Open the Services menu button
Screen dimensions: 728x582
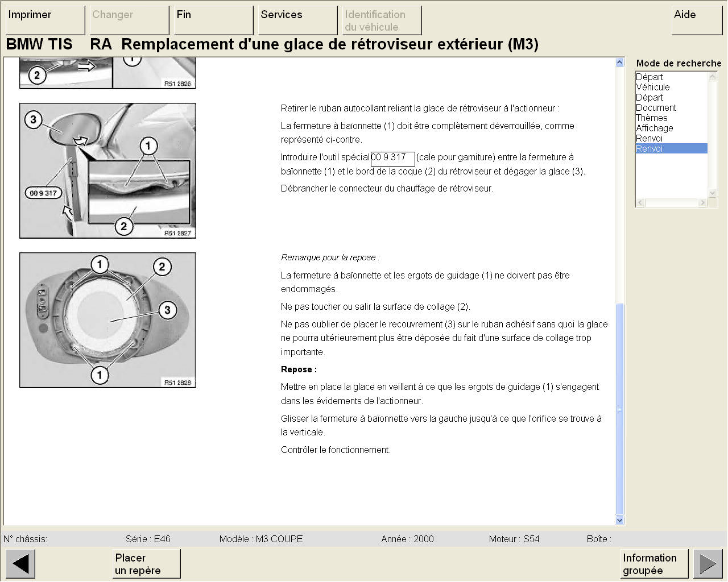click(297, 20)
